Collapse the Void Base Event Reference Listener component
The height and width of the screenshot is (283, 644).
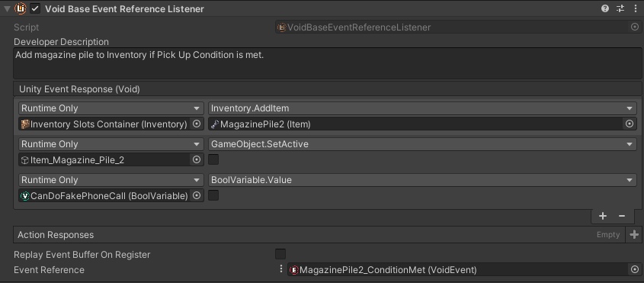coord(7,8)
